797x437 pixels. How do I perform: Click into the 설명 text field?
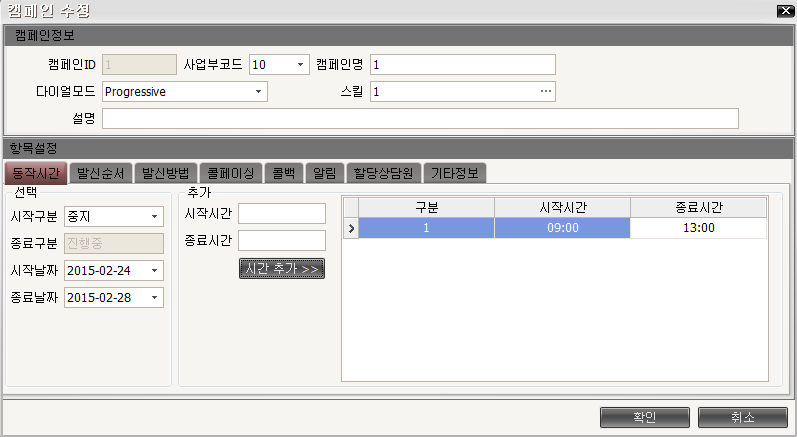pyautogui.click(x=420, y=118)
